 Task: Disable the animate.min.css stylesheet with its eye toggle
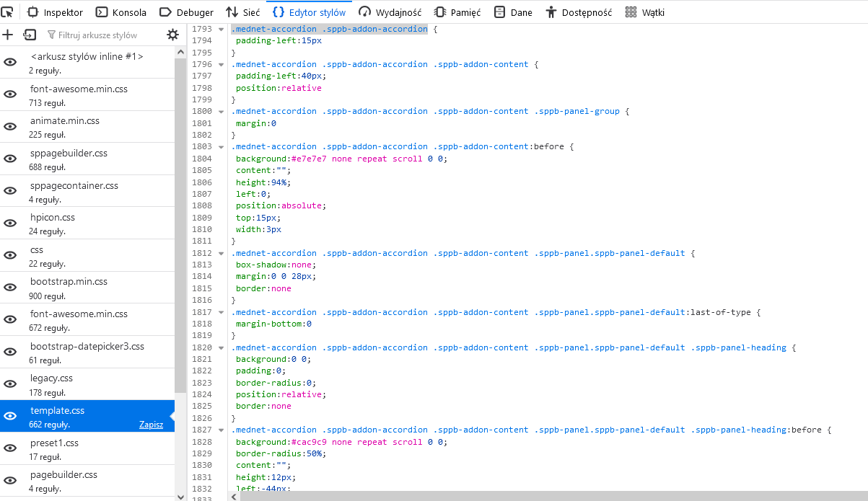point(9,126)
